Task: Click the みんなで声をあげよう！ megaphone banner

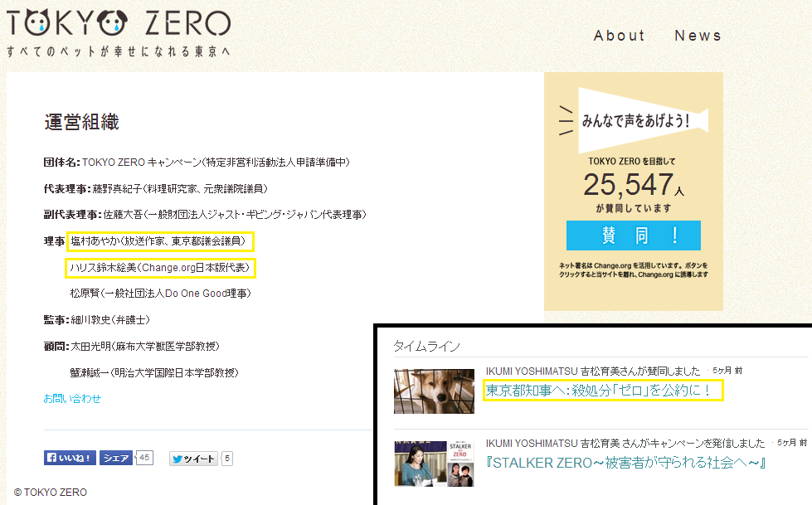Action: click(x=634, y=121)
